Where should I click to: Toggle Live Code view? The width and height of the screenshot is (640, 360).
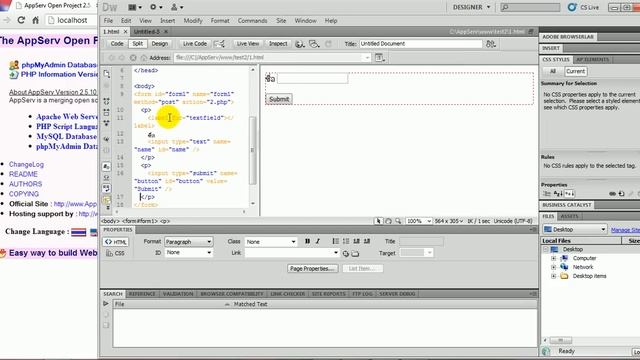click(194, 44)
